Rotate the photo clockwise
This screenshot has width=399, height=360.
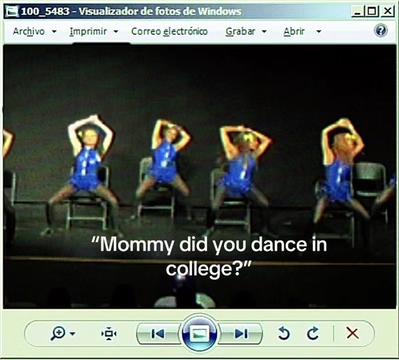click(x=313, y=333)
